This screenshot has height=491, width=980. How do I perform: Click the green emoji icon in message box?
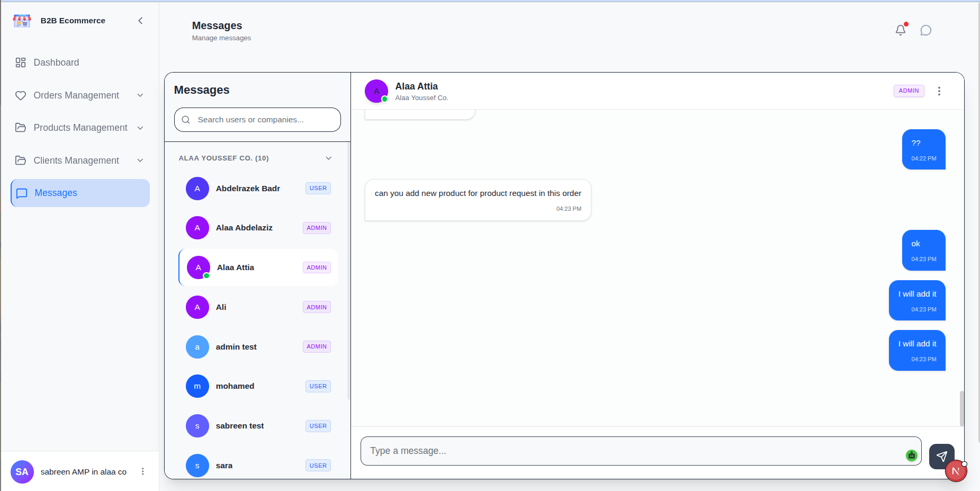pos(911,455)
